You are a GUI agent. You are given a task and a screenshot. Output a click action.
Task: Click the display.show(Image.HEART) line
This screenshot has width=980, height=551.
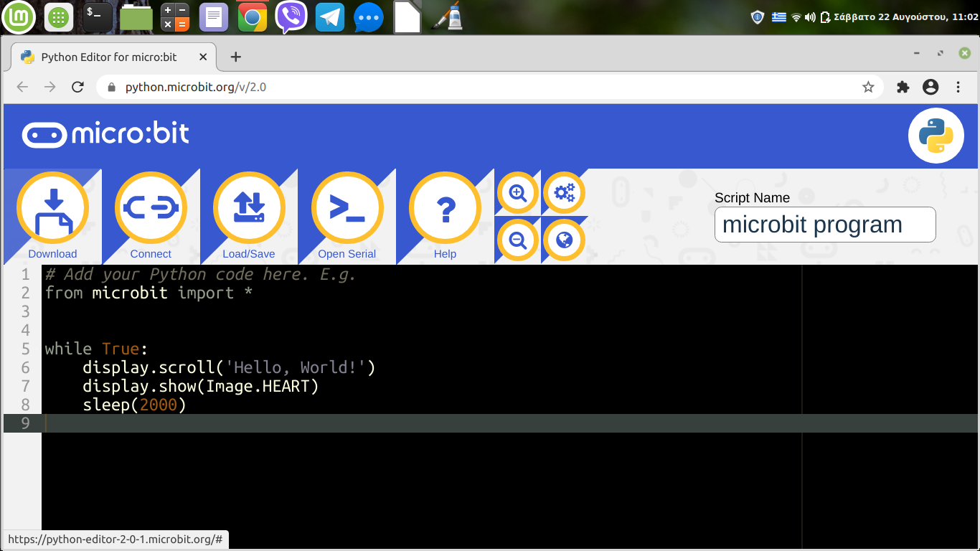tap(201, 386)
